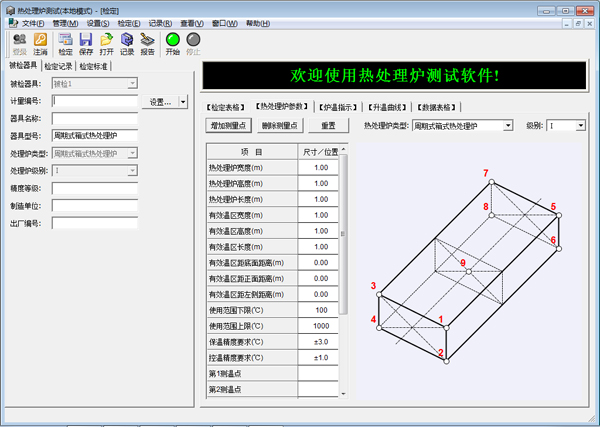Click the arrow beside the 设置... button
This screenshot has width=600, height=427.
tap(183, 102)
